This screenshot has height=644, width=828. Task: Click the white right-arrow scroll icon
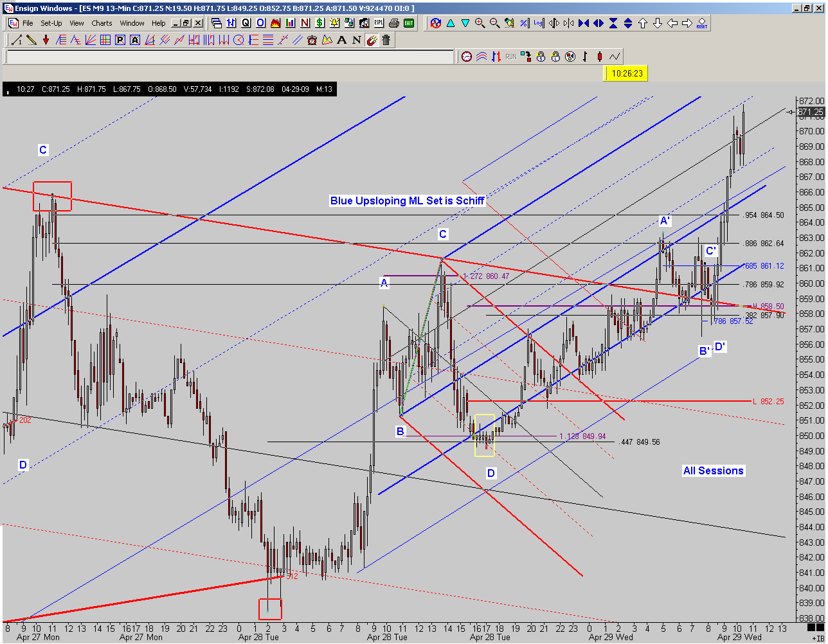tap(687, 23)
